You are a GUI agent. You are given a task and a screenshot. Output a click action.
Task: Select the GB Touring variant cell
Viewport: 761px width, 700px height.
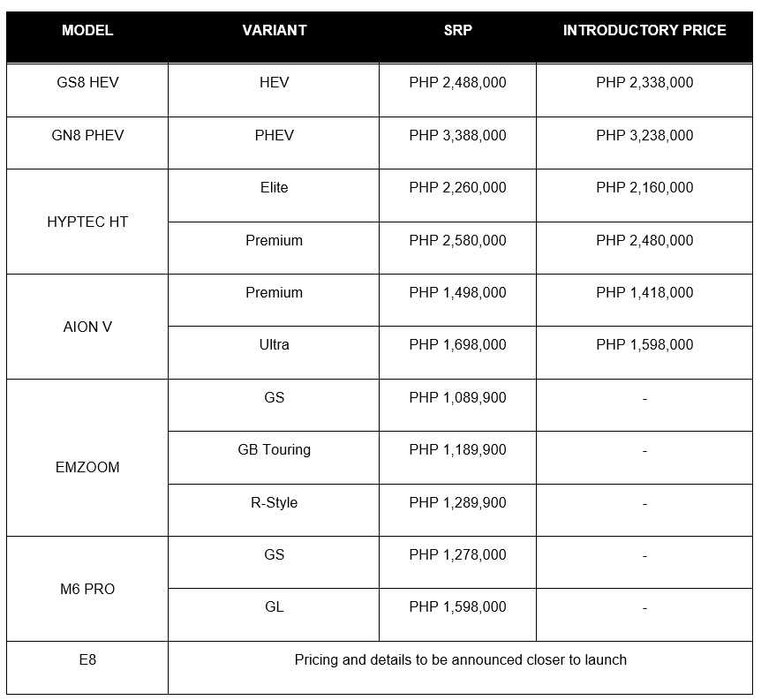pos(274,450)
